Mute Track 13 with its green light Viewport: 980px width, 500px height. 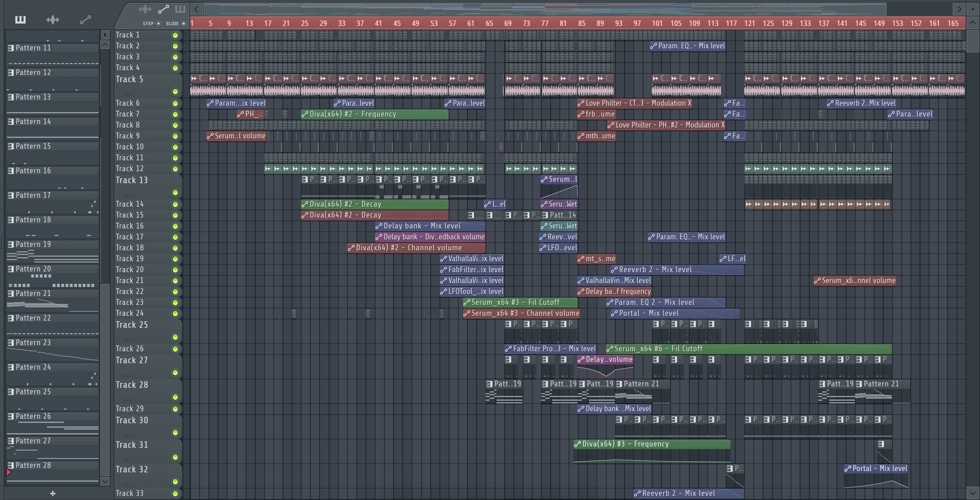coord(175,193)
